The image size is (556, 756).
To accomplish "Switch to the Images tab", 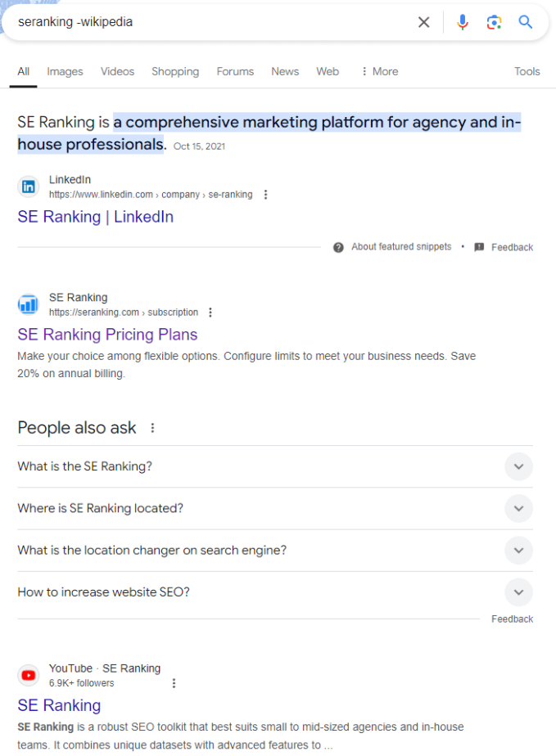I will (x=65, y=71).
